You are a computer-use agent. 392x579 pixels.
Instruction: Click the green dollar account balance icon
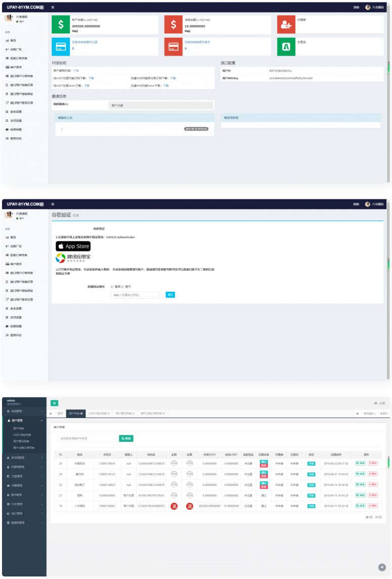pyautogui.click(x=61, y=24)
